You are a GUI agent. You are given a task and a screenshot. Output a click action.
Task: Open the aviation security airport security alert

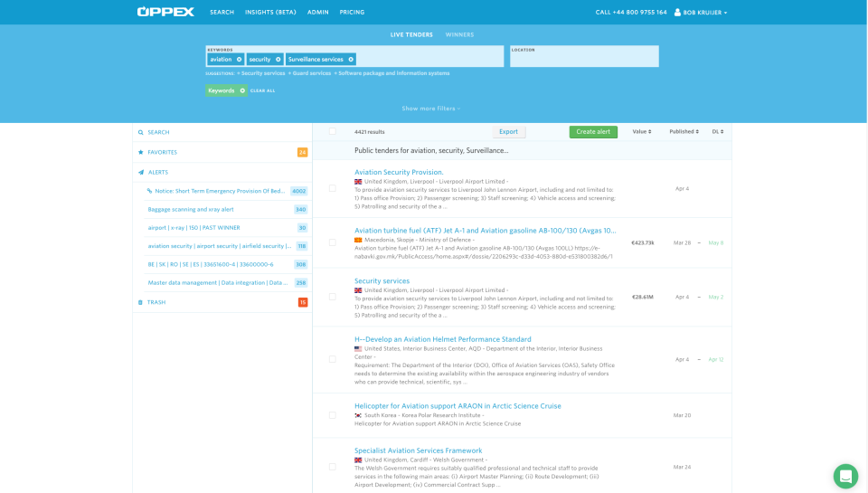219,246
